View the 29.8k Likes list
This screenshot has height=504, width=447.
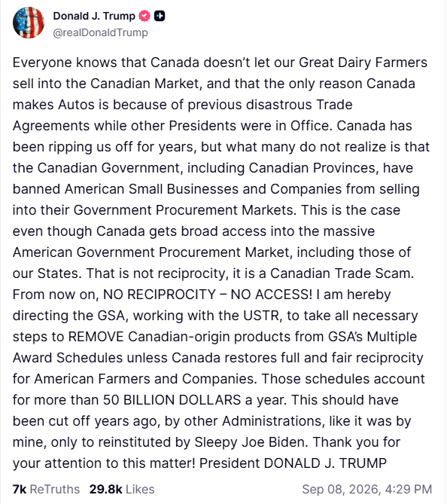[122, 489]
